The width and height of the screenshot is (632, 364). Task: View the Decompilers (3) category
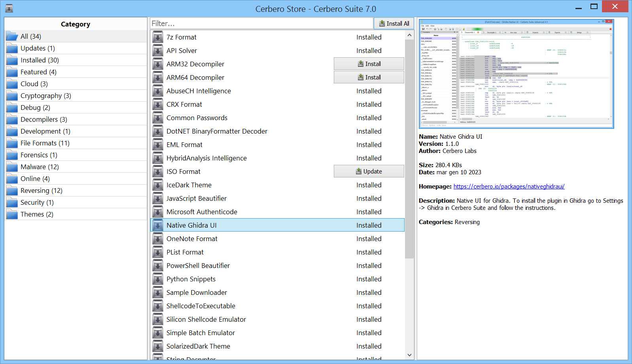pos(76,119)
